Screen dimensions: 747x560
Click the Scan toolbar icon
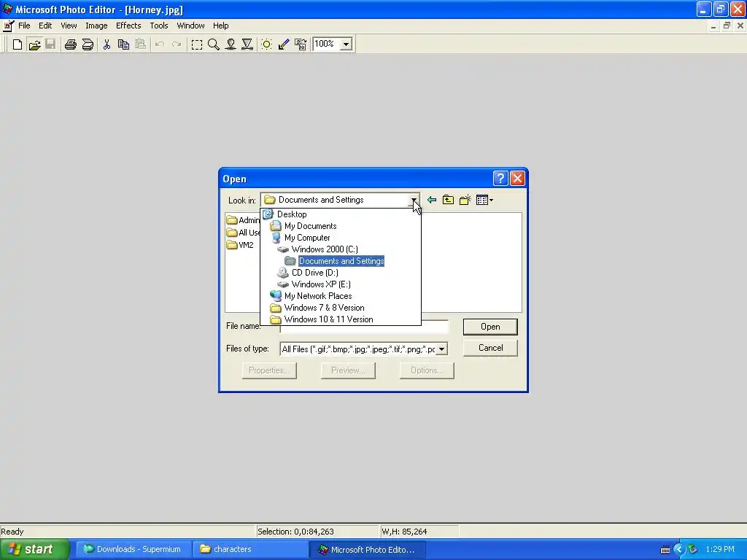(x=88, y=44)
